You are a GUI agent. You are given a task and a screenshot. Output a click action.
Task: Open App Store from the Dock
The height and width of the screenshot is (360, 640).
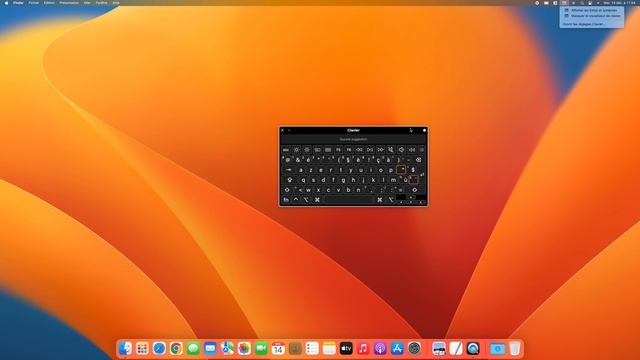click(x=397, y=348)
